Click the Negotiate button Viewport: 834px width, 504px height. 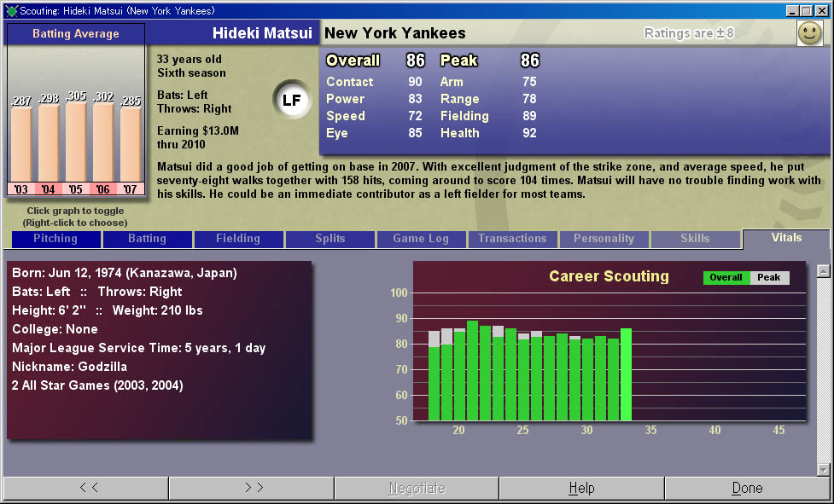417,488
